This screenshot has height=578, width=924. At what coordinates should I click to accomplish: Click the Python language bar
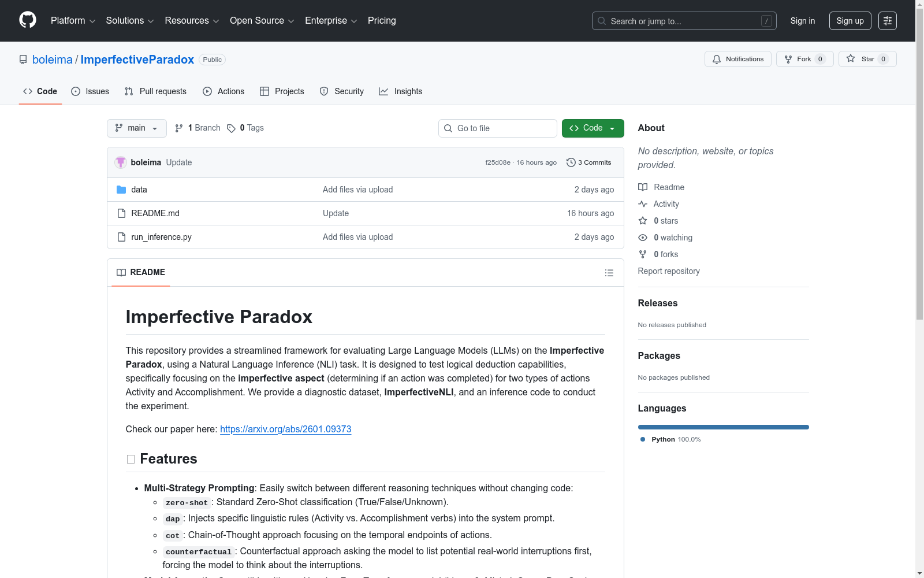724,427
